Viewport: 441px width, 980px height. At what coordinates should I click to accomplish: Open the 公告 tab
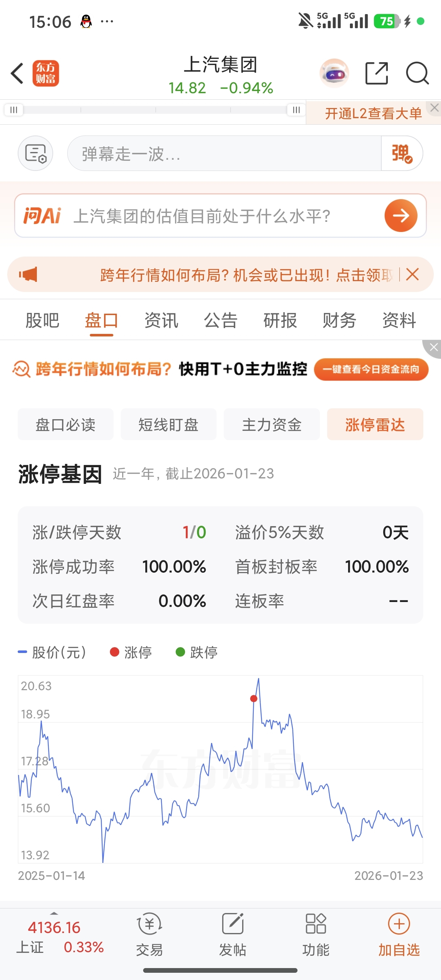tap(221, 320)
